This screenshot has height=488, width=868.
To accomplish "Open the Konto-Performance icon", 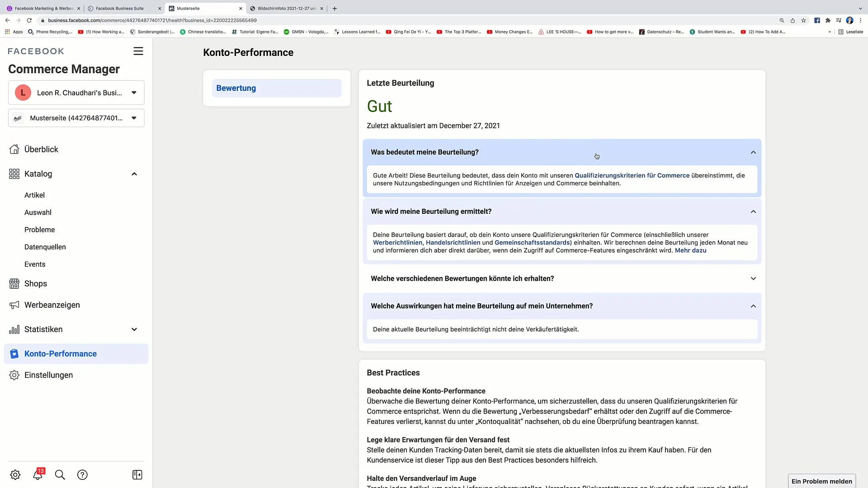I will (14, 353).
